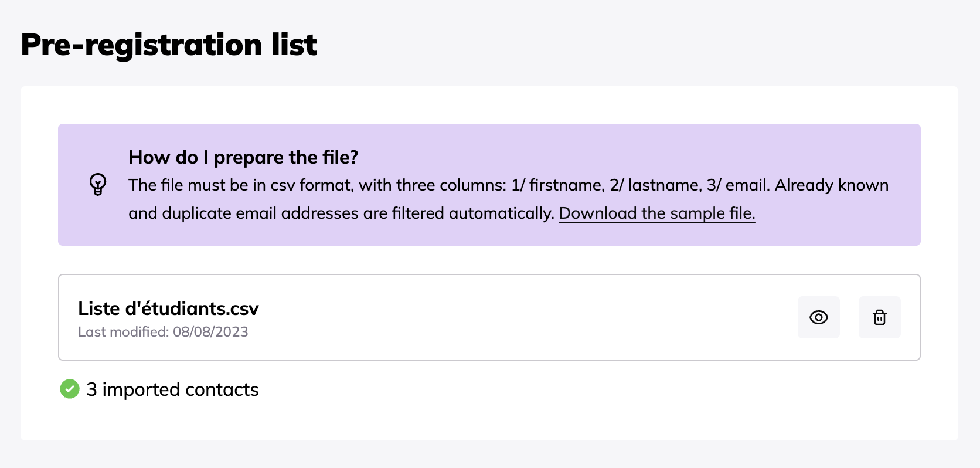The height and width of the screenshot is (468, 980).
Task: Click the How do I prepare the file heading
Action: (243, 157)
